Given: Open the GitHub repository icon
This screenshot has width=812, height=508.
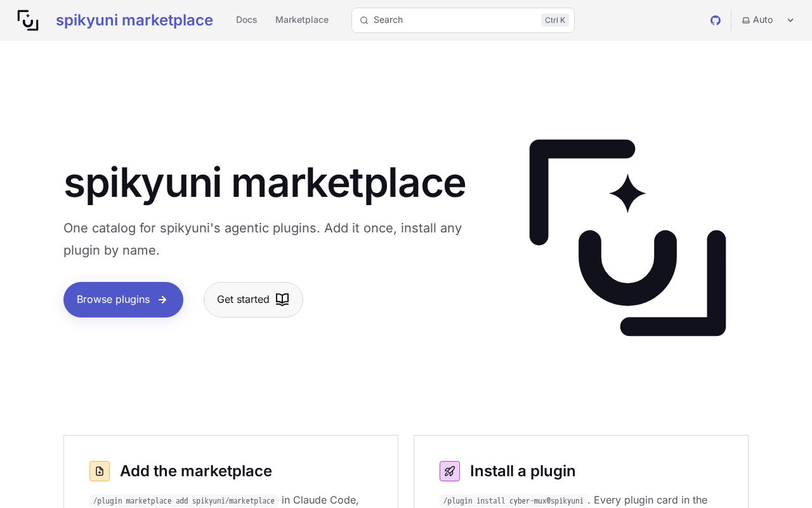Looking at the screenshot, I should tap(716, 20).
